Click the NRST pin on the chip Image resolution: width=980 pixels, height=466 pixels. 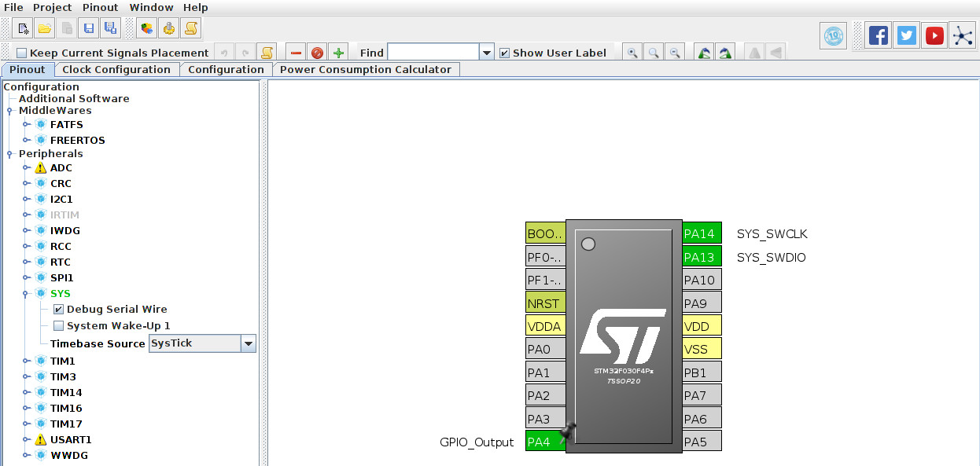click(x=545, y=303)
